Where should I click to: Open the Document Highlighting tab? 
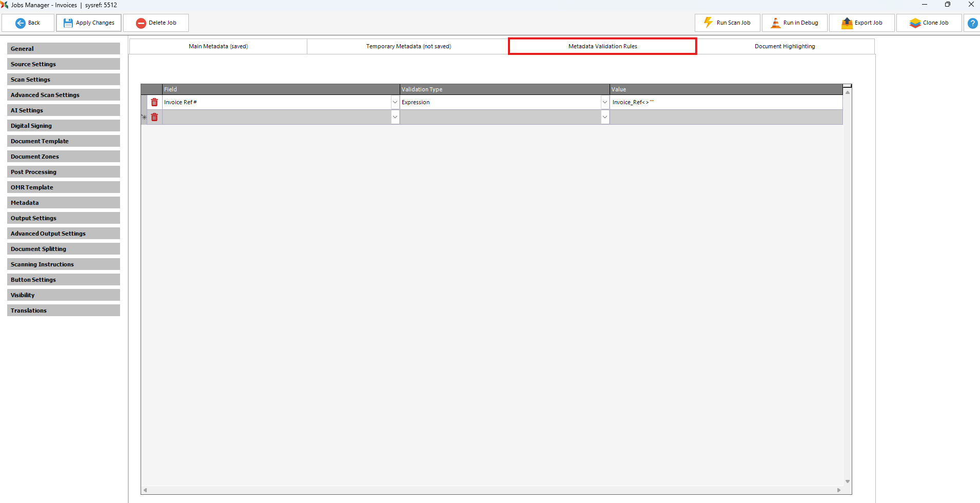[x=785, y=46]
